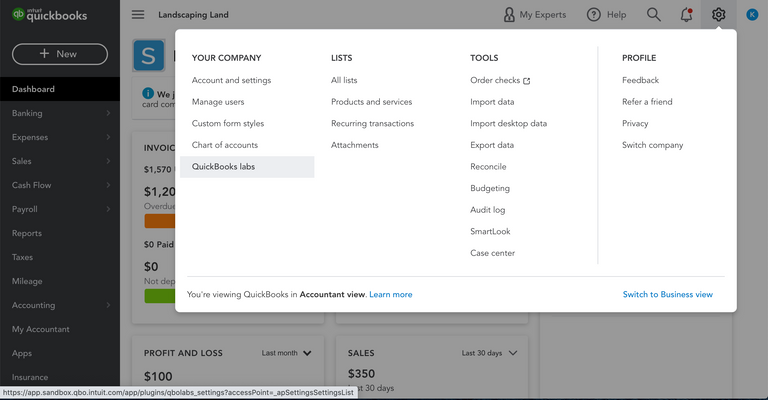Viewport: 768px width, 400px height.
Task: Open Audit log
Action: [x=487, y=210]
